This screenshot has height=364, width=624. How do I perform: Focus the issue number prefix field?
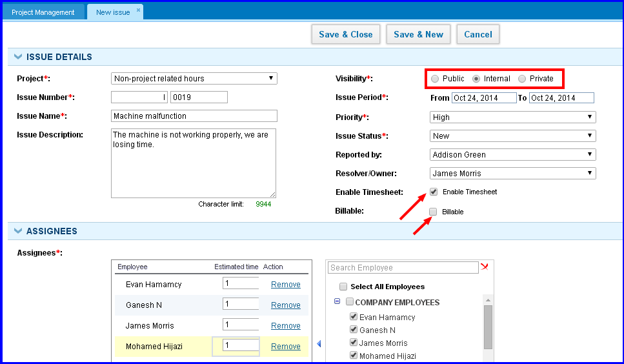[139, 97]
